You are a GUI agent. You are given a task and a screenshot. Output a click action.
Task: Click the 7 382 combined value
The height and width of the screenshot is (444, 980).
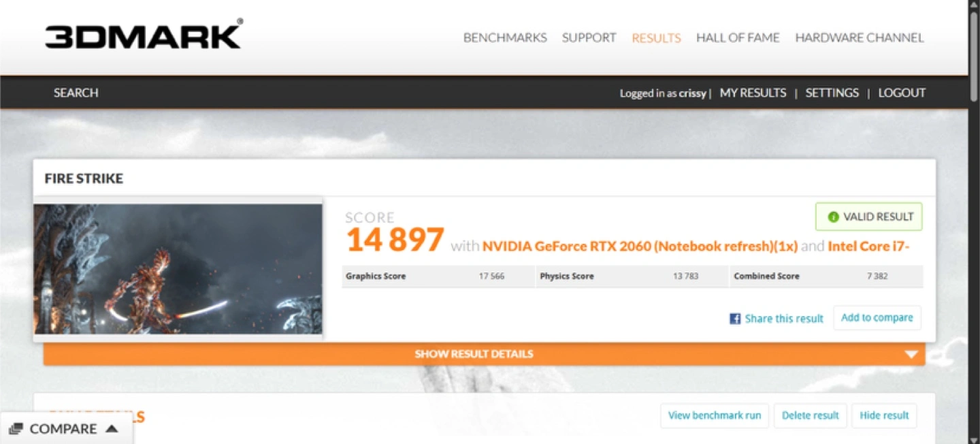tap(877, 276)
